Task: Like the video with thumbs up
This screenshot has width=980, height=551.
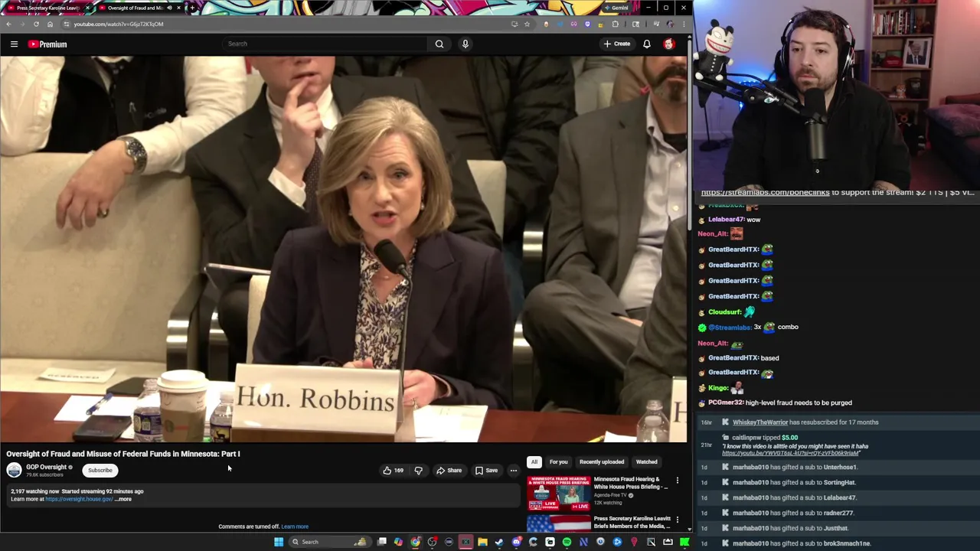Action: tap(393, 471)
